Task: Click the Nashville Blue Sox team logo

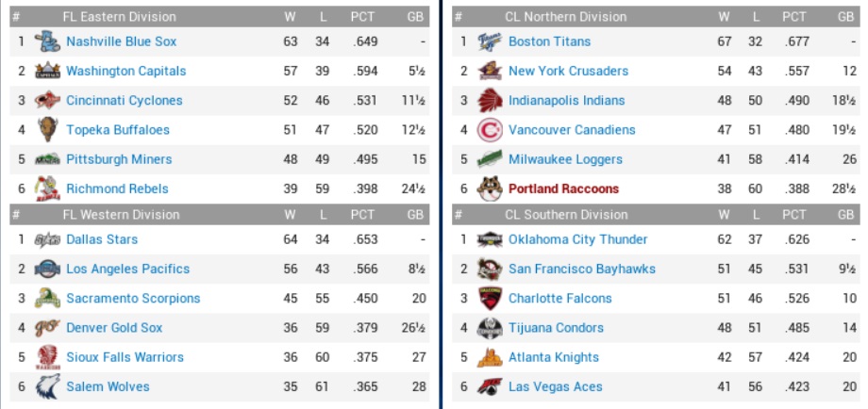Action: pos(47,41)
